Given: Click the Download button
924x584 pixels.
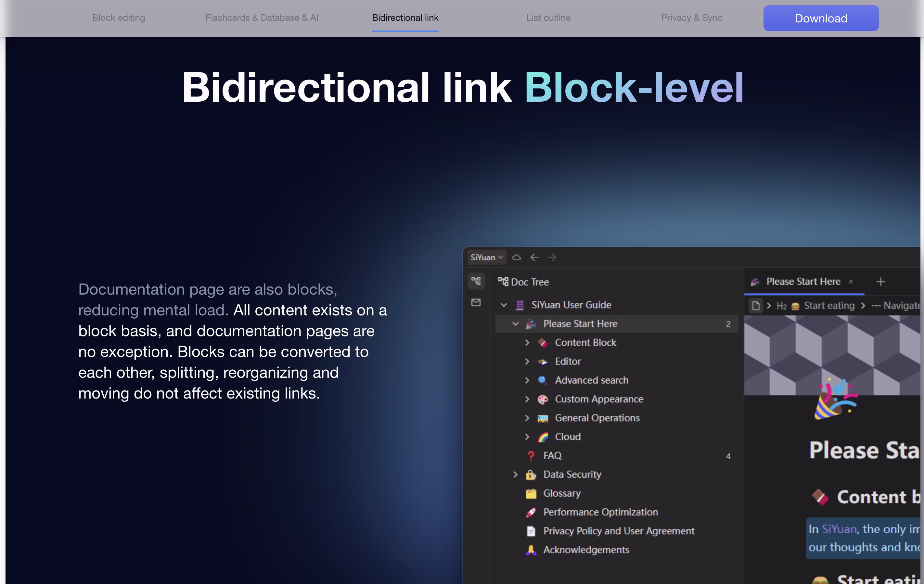Looking at the screenshot, I should point(821,18).
